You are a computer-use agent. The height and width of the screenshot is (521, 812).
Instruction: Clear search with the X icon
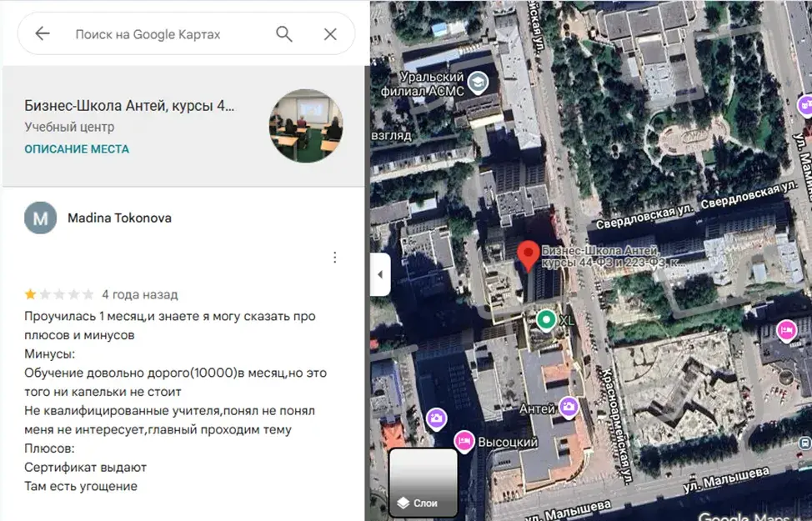click(330, 34)
